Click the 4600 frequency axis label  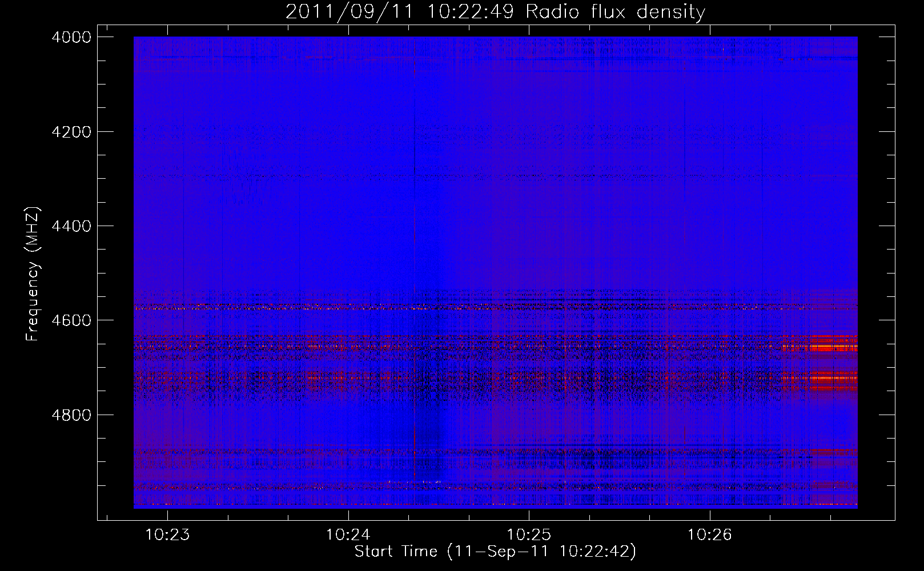(72, 320)
